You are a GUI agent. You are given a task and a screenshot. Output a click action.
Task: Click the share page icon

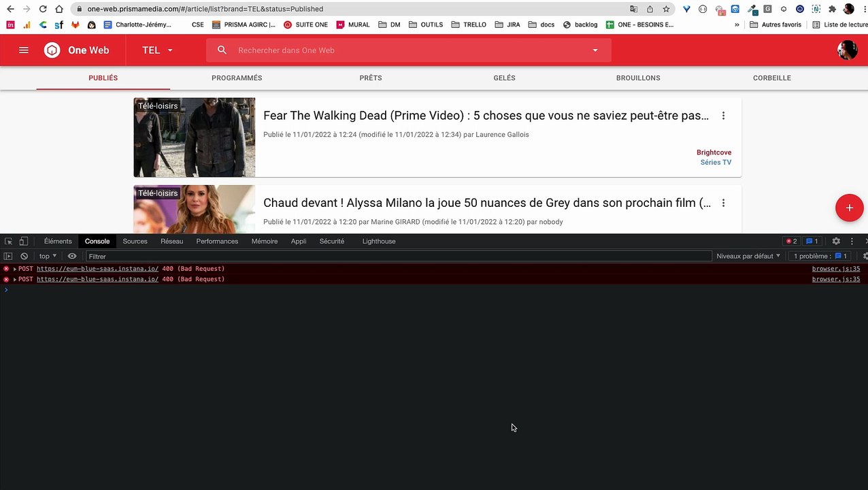point(650,9)
